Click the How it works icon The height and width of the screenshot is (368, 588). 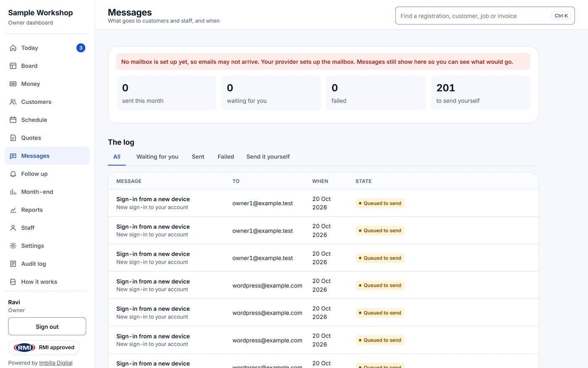13,282
